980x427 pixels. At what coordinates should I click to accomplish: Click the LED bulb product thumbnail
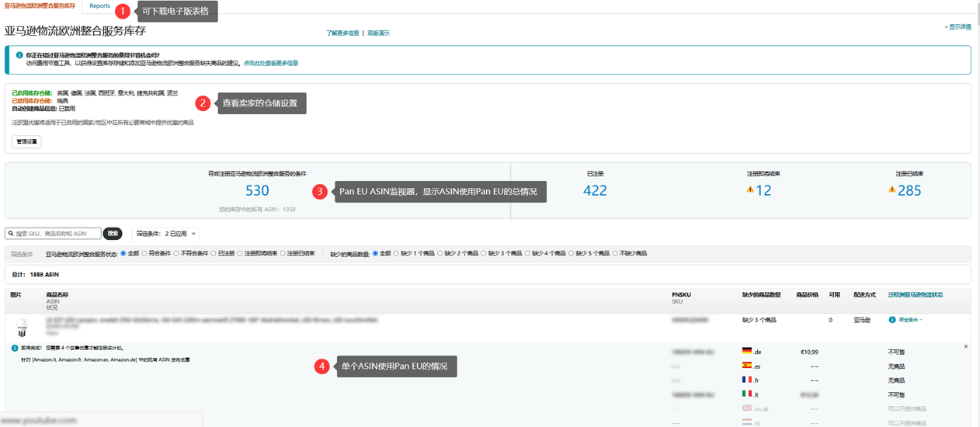click(x=22, y=327)
